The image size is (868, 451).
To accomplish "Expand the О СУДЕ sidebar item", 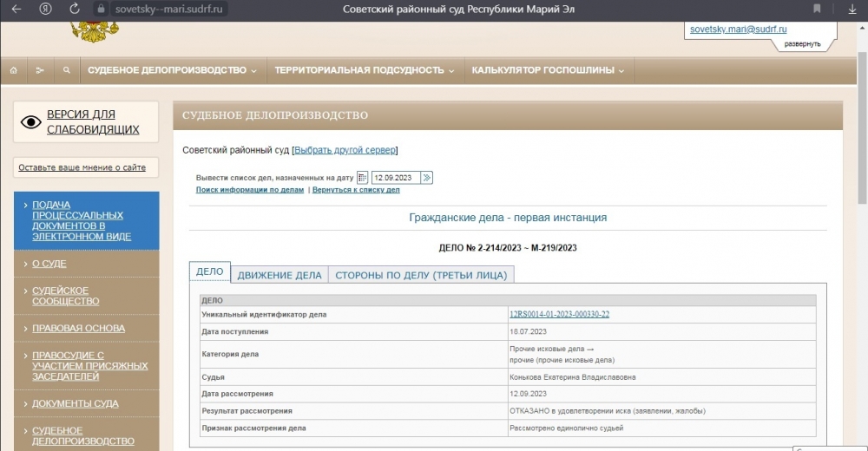I will tap(49, 263).
